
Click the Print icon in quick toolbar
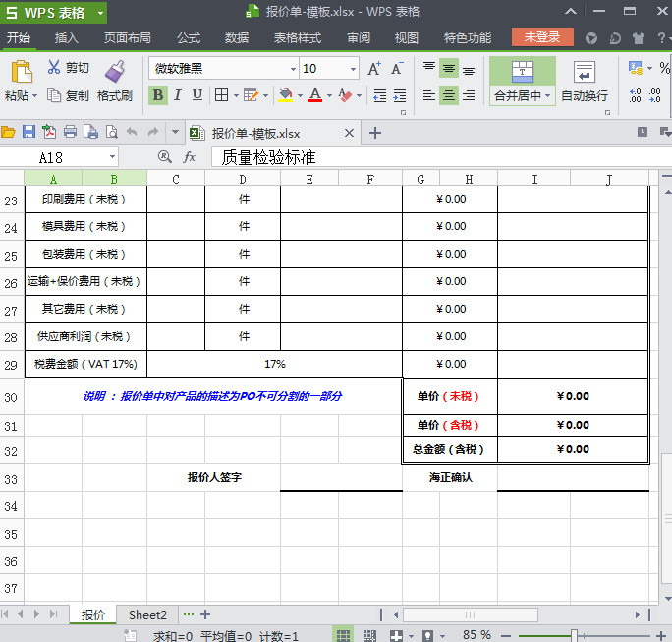[70, 132]
